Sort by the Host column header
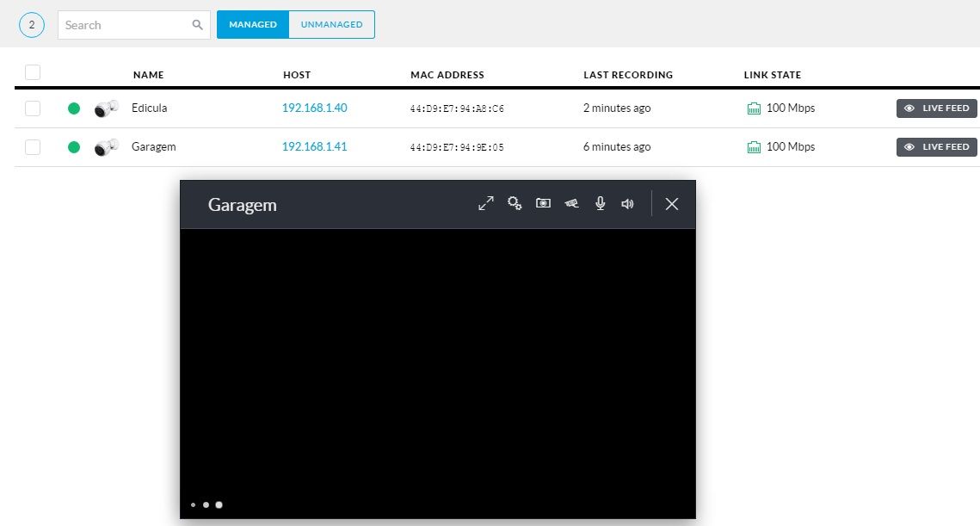Viewport: 980px width, 526px height. (297, 74)
